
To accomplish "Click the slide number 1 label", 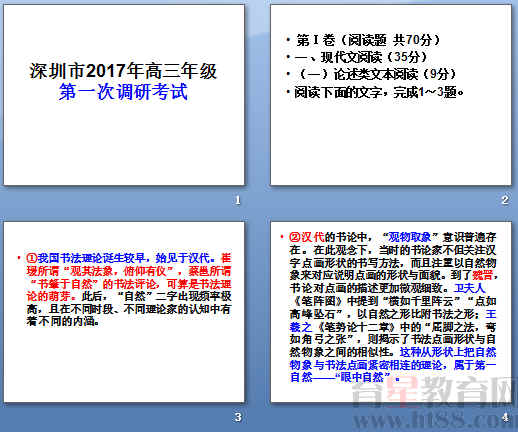I will click(x=238, y=200).
